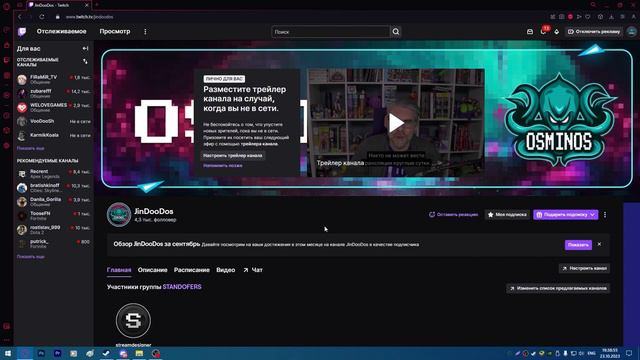Open the Просмотр nav item

[x=115, y=31]
